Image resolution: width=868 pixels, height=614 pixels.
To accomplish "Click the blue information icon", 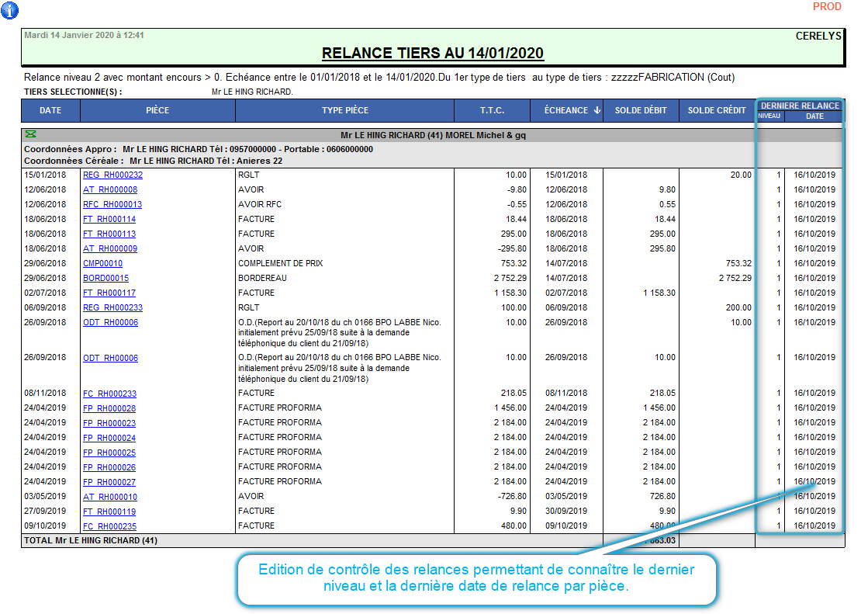I will (9, 10).
